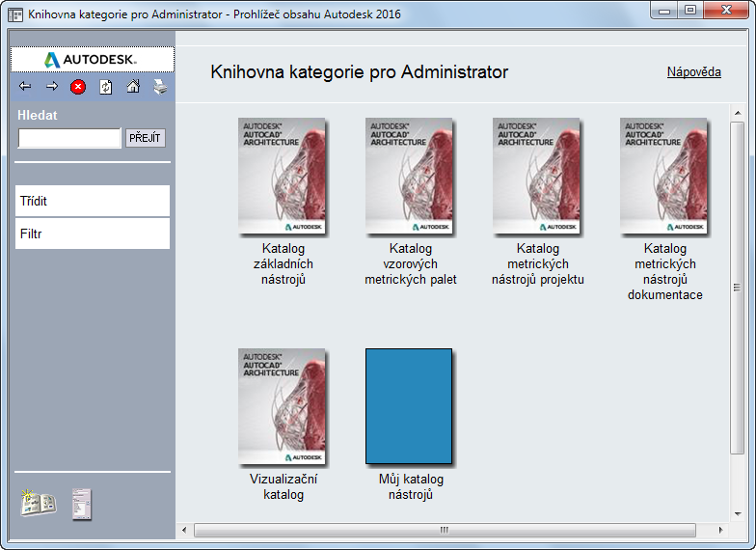Open the Katalog metrických nástrojů projektu thumbnail
Viewport: 756px width, 550px height.
coord(537,177)
